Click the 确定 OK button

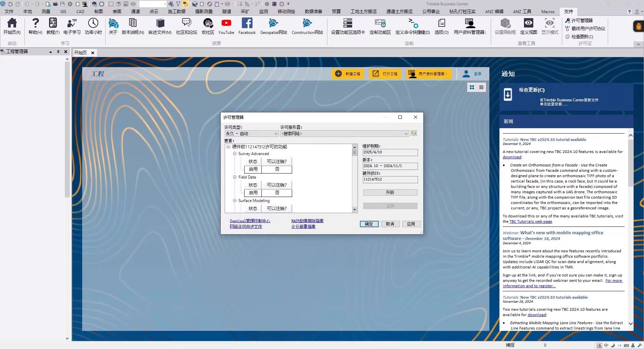369,224
